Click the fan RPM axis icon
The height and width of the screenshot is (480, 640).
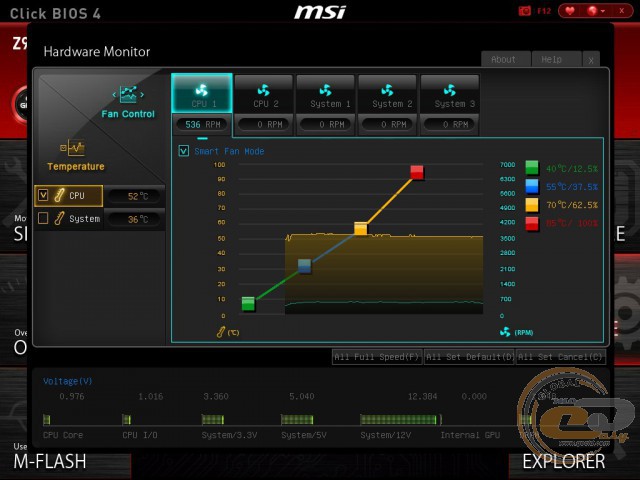tap(505, 332)
